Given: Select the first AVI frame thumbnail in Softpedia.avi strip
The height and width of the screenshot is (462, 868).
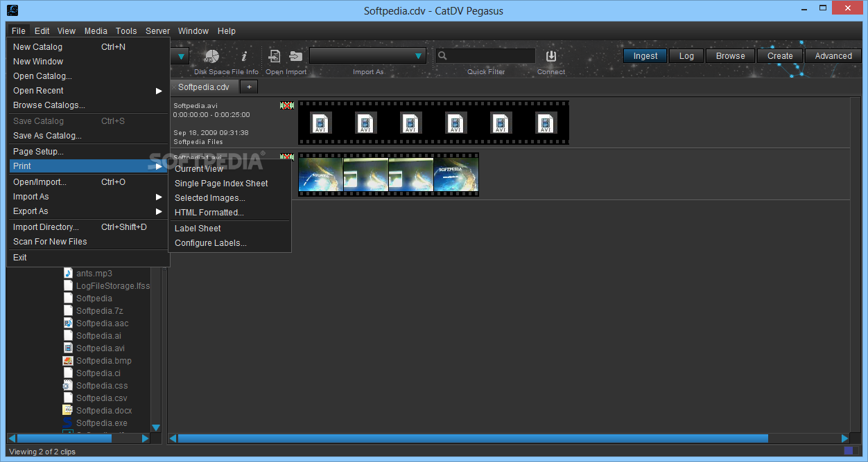Looking at the screenshot, I should [x=321, y=123].
